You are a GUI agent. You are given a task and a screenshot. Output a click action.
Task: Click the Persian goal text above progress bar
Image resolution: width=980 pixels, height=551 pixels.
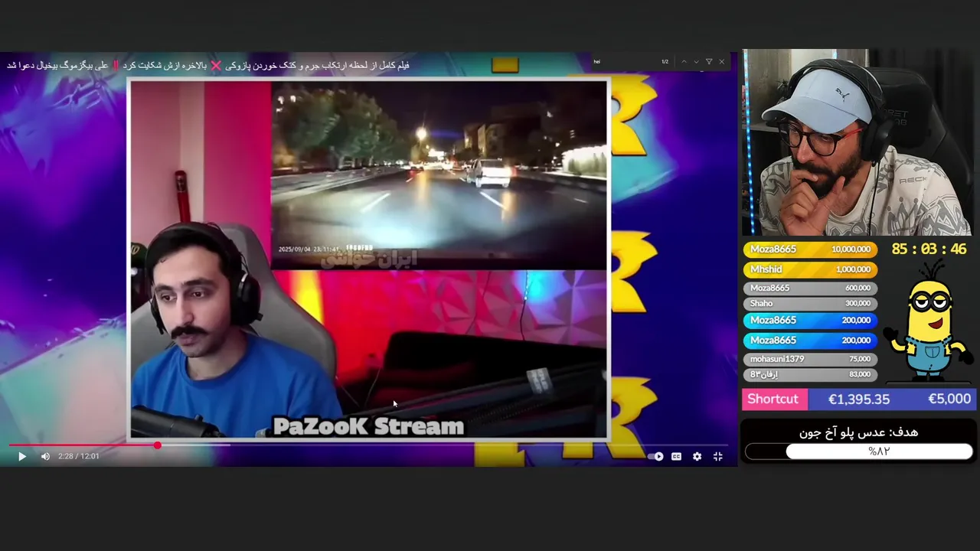pos(858,432)
